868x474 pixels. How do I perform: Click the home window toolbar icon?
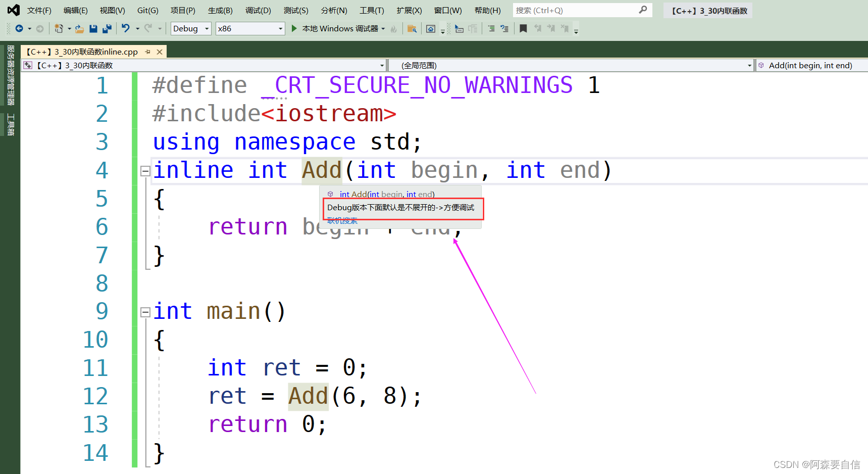tap(431, 29)
